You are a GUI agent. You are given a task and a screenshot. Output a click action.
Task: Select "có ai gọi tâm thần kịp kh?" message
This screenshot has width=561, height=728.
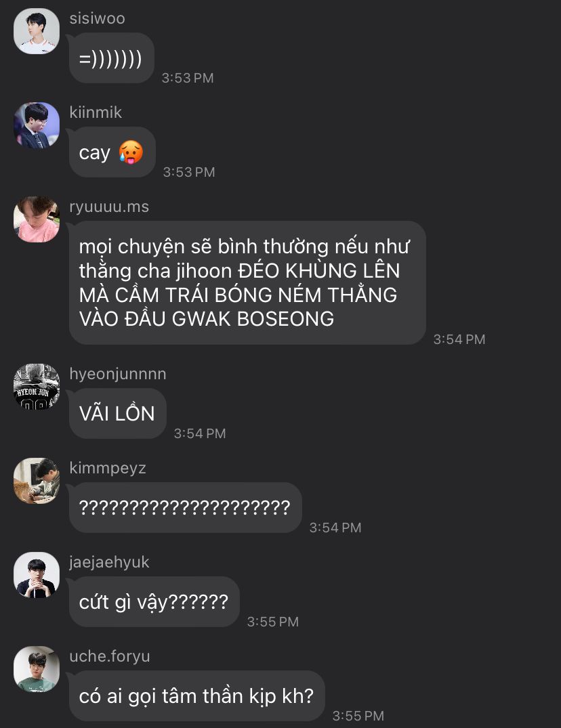[197, 696]
